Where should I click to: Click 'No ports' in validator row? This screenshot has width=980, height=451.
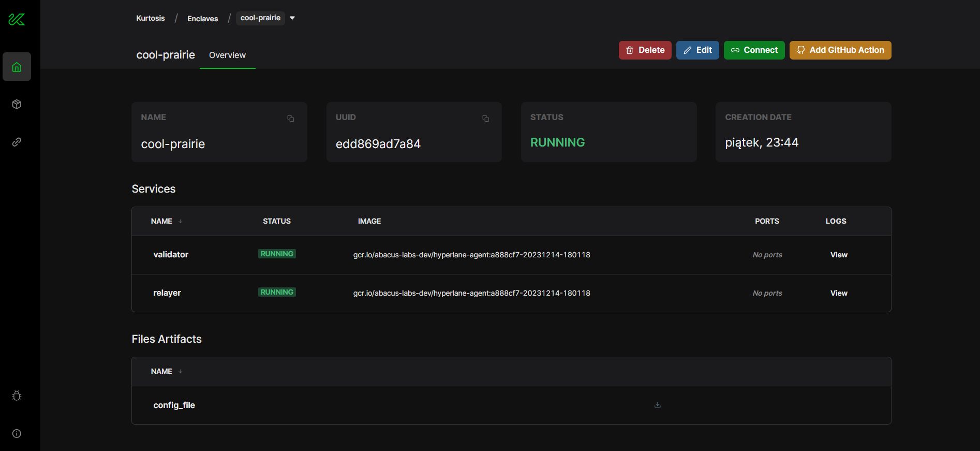coord(767,255)
